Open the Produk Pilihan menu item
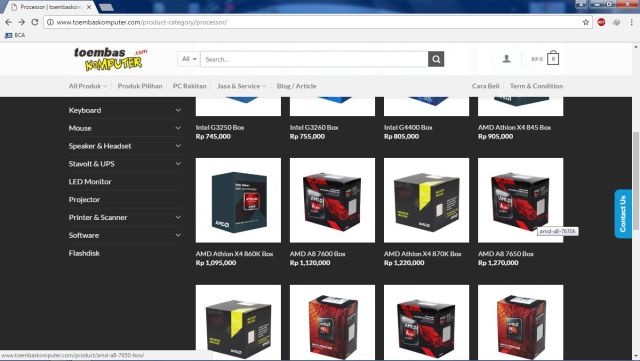This screenshot has height=361, width=640. pos(140,86)
